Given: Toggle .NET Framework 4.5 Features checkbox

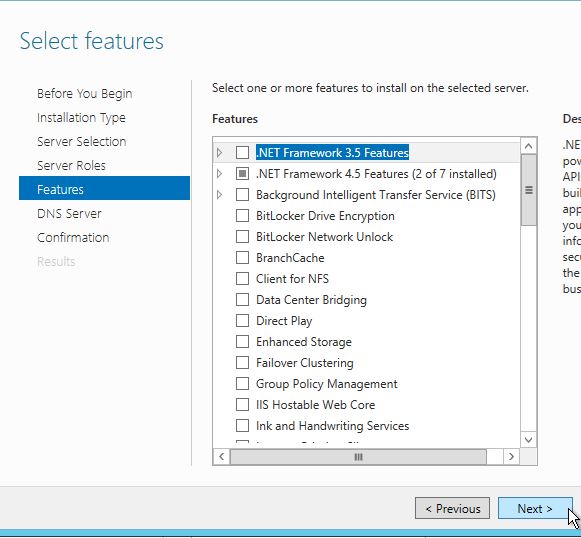Looking at the screenshot, I should click(242, 173).
